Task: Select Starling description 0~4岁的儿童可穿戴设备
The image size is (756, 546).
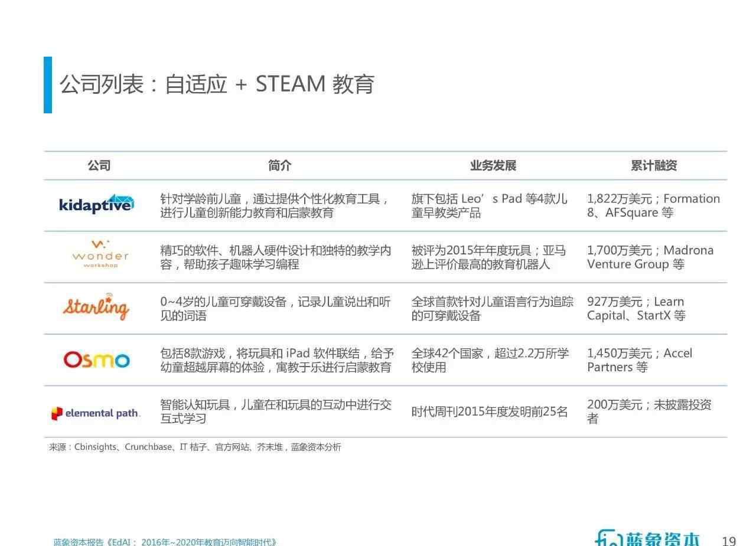Action: pos(275,308)
